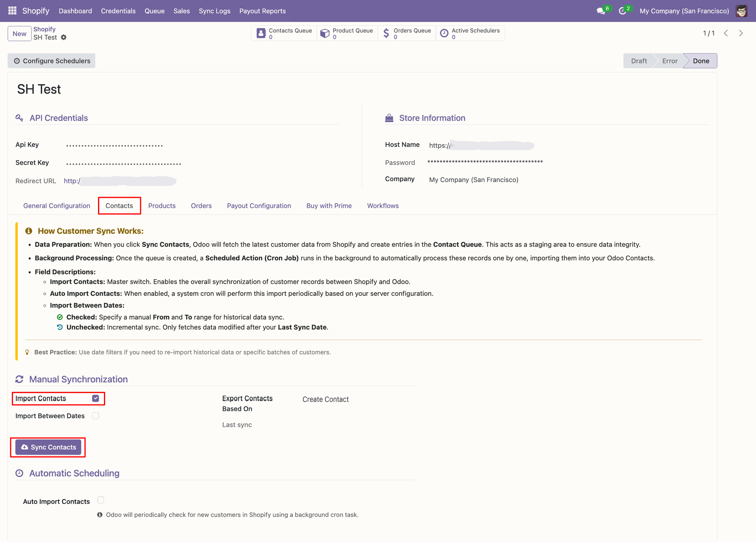Image resolution: width=756 pixels, height=542 pixels.
Task: Open Payout Reports menu
Action: click(263, 11)
